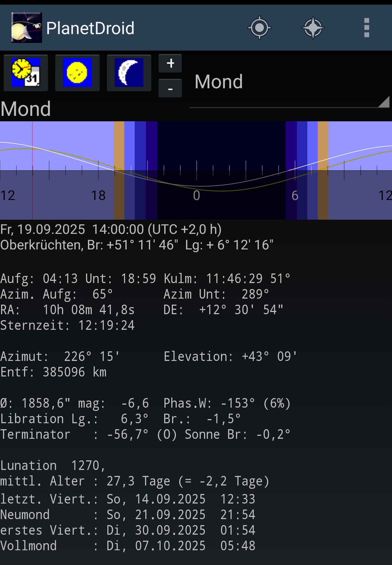Tap letzt. Viert. So, 14.09.2025 row

(x=128, y=499)
